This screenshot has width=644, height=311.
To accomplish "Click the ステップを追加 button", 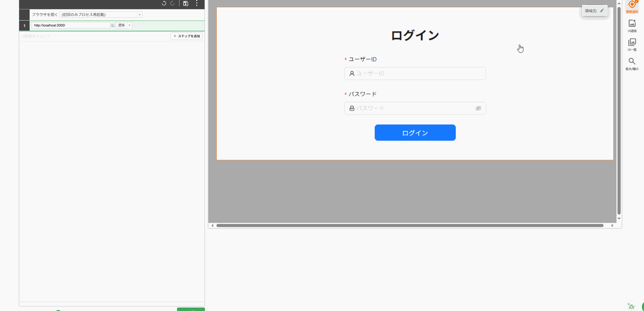I will tap(186, 36).
